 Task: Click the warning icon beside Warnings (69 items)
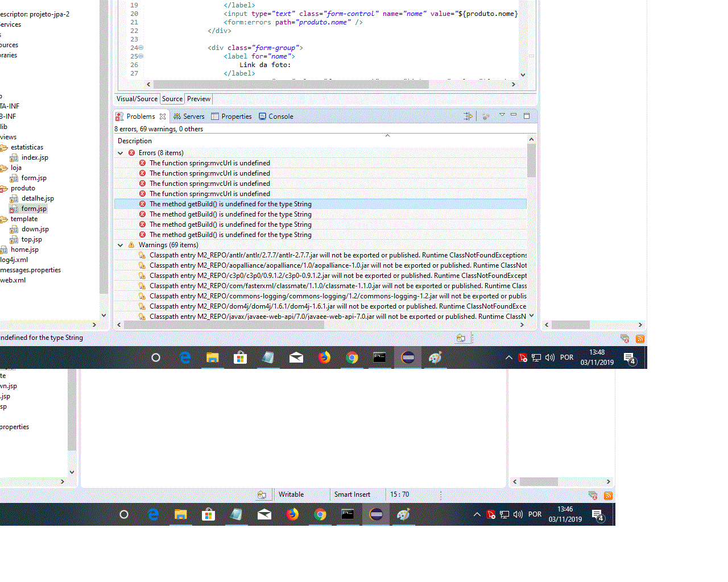click(131, 245)
